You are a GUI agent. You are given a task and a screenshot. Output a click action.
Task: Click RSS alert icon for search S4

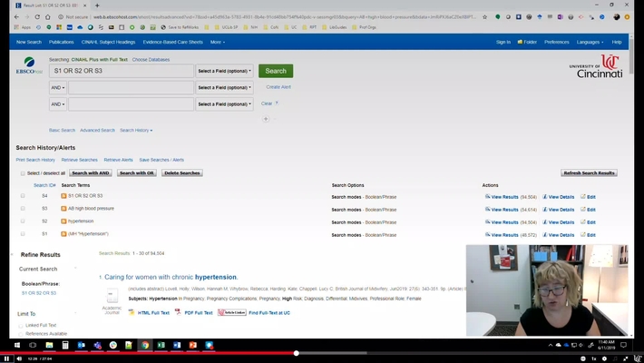click(x=64, y=196)
